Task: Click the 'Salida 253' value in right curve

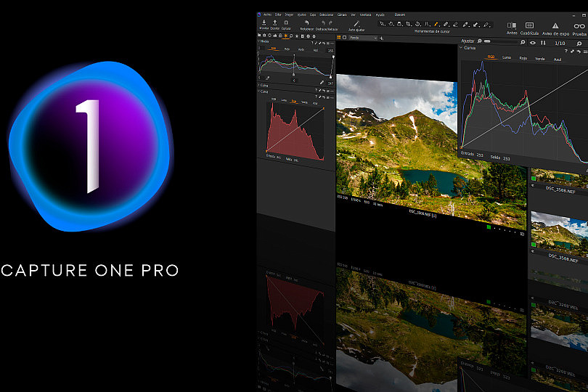Action: (500, 158)
